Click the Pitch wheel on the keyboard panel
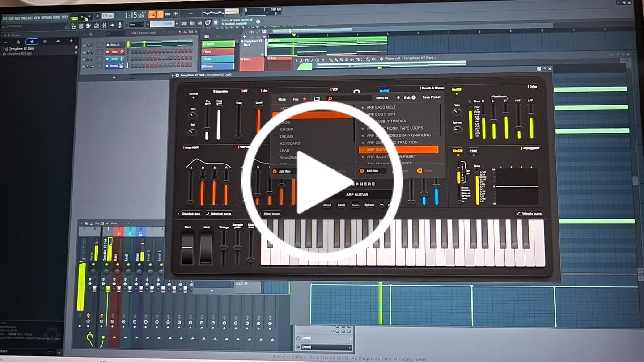Image resolution: width=644 pixels, height=362 pixels. point(187,247)
